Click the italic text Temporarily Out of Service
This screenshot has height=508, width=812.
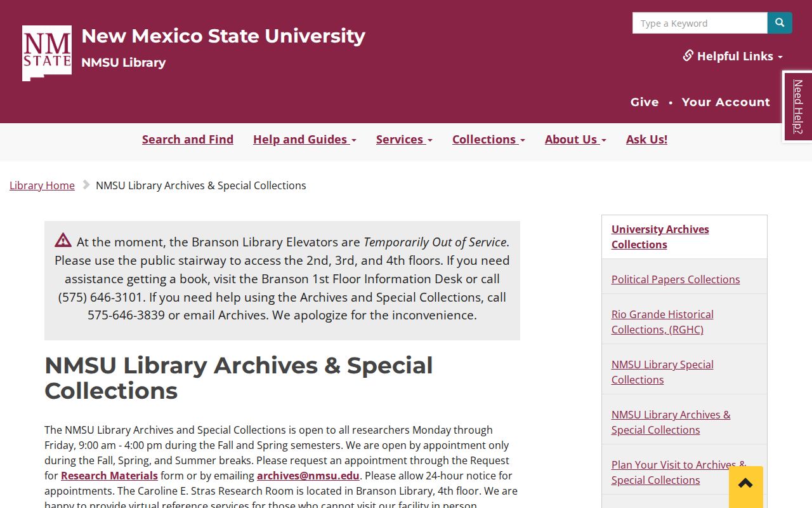[435, 242]
